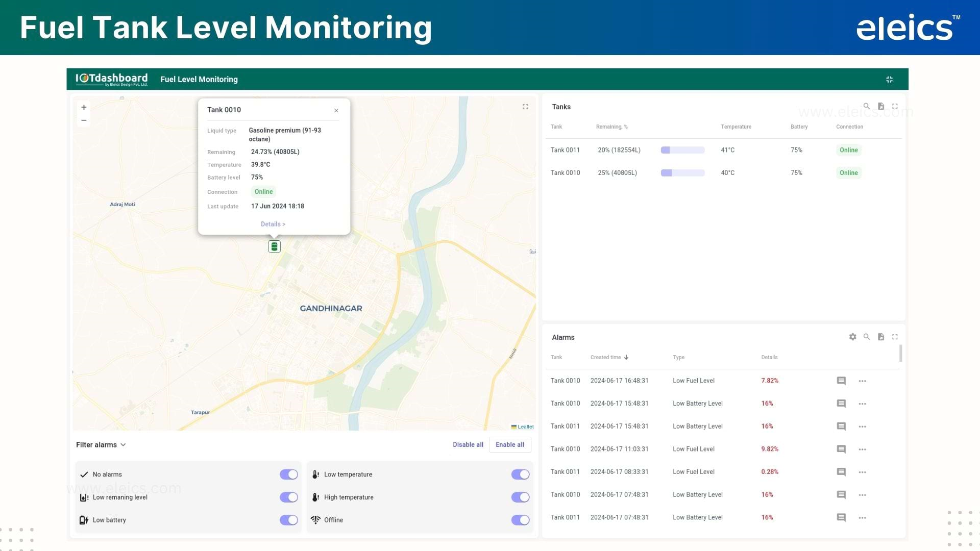Screen dimensions: 980x551
Task: Export the Tanks panel data
Action: (x=881, y=106)
